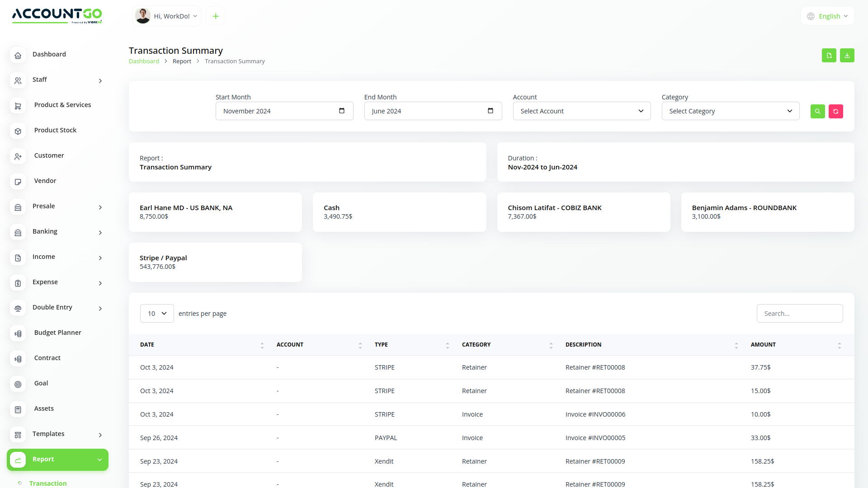This screenshot has width=868, height=488.
Task: Click the plus button beside profile
Action: (215, 16)
